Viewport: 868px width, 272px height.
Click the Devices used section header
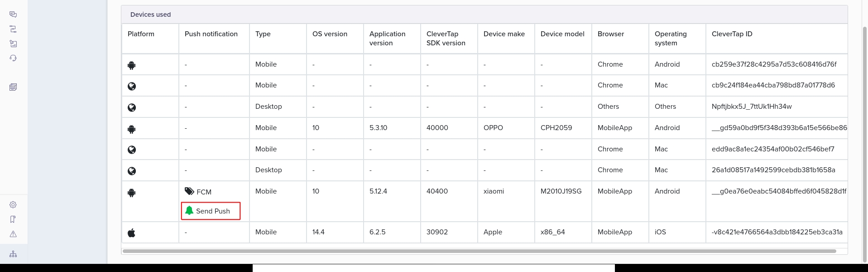point(151,15)
